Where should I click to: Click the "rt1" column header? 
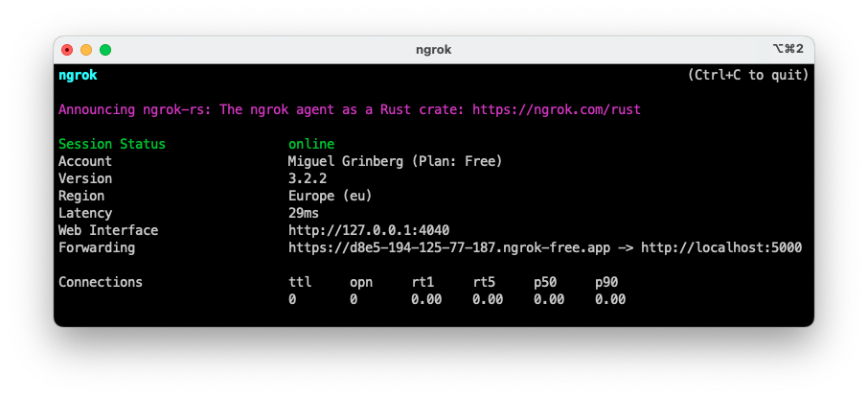pyautogui.click(x=423, y=282)
